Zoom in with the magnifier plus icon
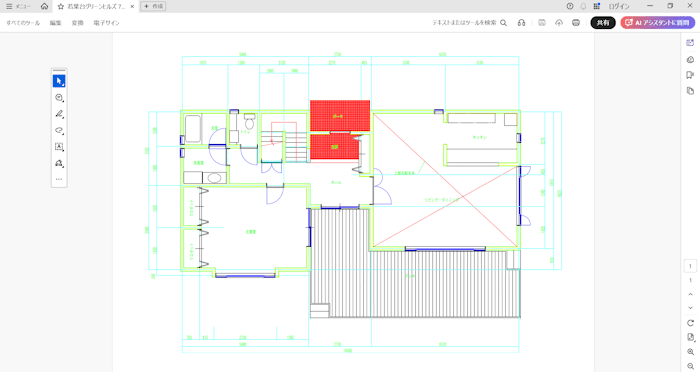Viewport: 700px width, 372px height. [690, 352]
